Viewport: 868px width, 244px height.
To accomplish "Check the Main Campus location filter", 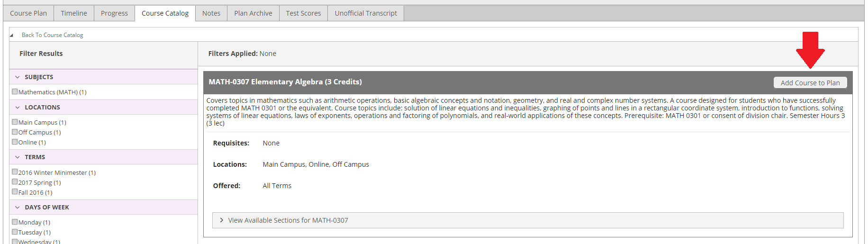I will tap(15, 122).
